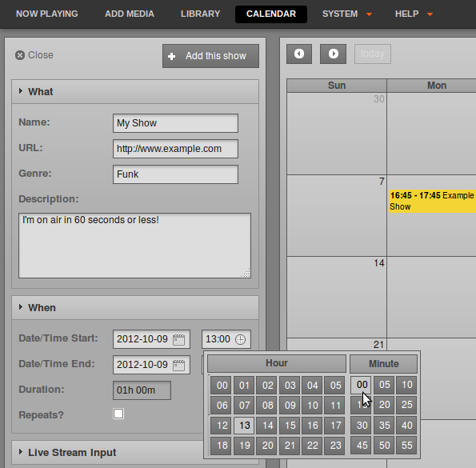This screenshot has height=468, width=476.
Task: Open the yellow Example Show event
Action: click(x=432, y=201)
